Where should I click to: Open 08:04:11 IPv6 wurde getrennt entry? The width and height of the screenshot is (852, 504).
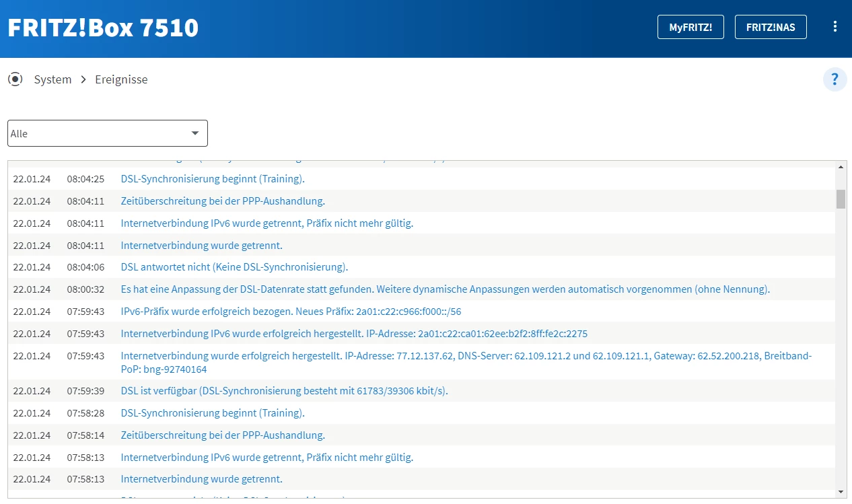[x=267, y=223]
